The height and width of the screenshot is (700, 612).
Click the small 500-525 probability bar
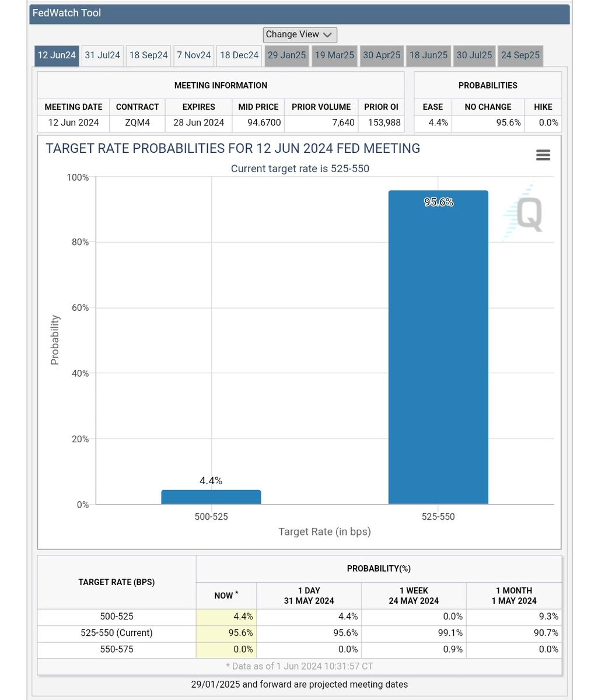pos(211,497)
